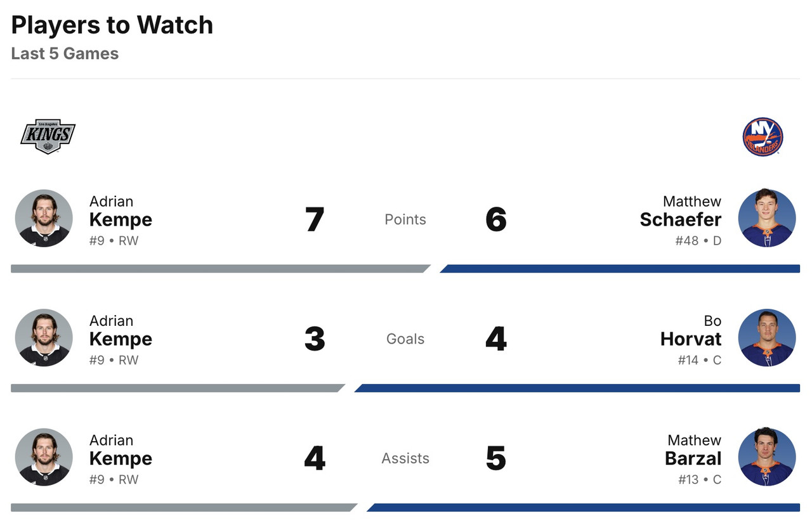Click the Players to Watch heading
812x523 pixels.
coord(112,25)
